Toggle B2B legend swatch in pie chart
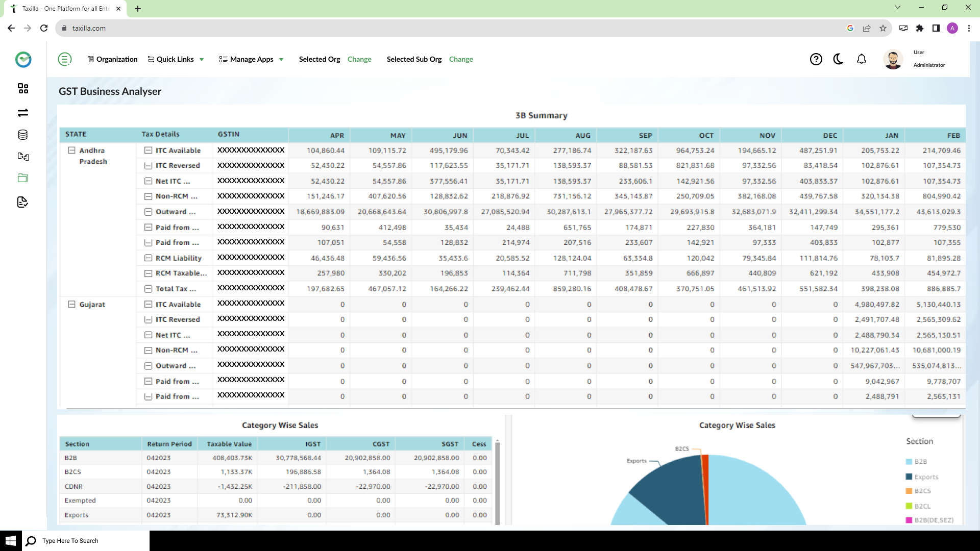The image size is (980, 551). [909, 462]
